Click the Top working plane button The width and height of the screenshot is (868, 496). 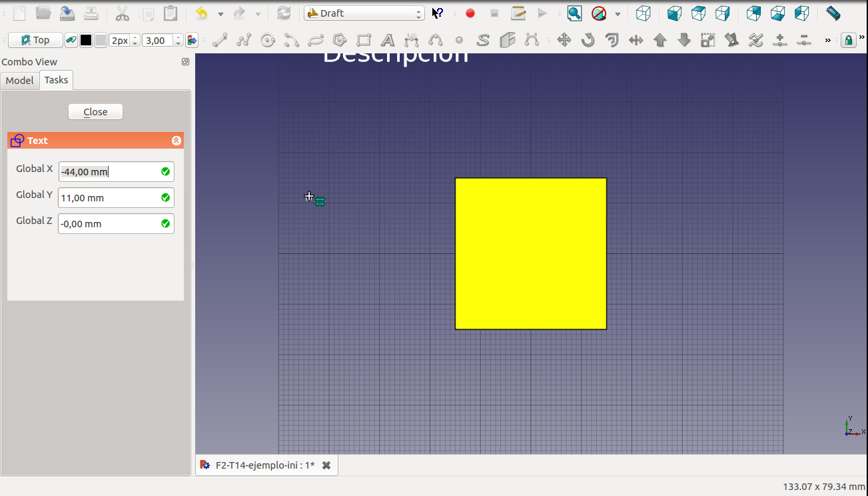tap(35, 41)
